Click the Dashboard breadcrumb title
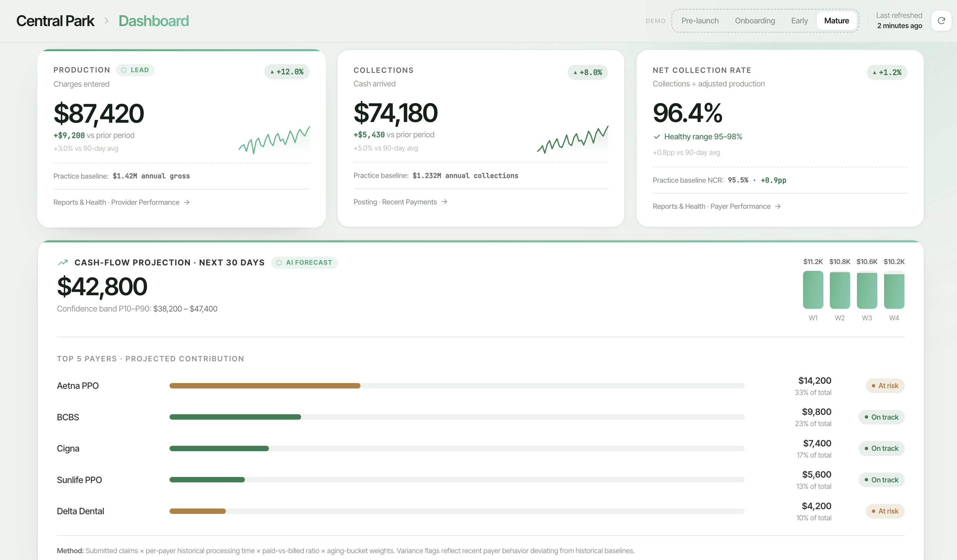Screen dimensions: 957x560 coord(153,21)
